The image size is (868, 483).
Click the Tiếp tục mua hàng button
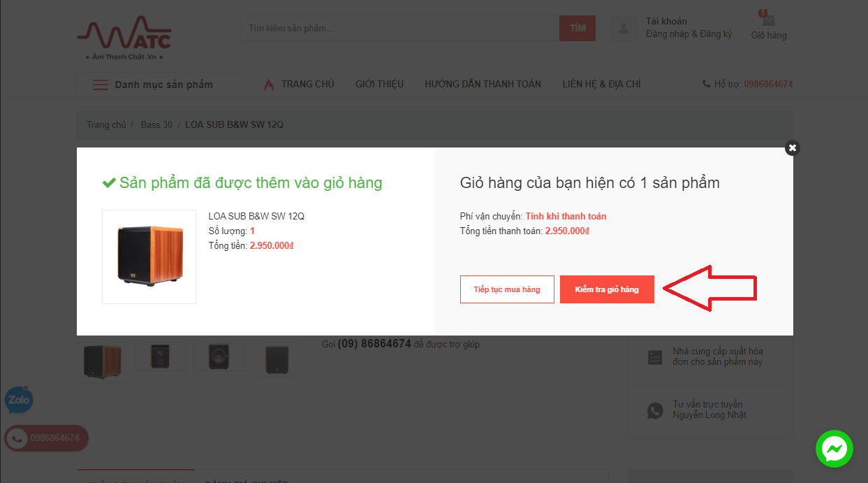tap(507, 289)
